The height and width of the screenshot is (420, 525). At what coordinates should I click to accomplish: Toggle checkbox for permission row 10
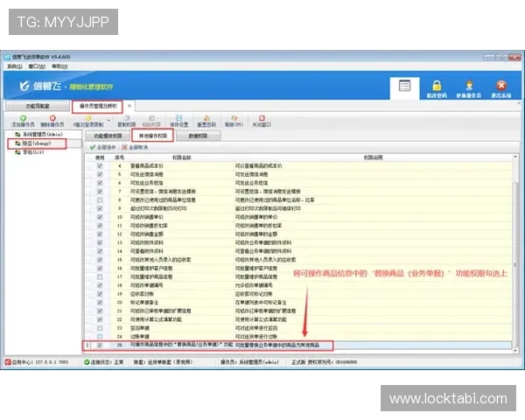pyautogui.click(x=100, y=217)
